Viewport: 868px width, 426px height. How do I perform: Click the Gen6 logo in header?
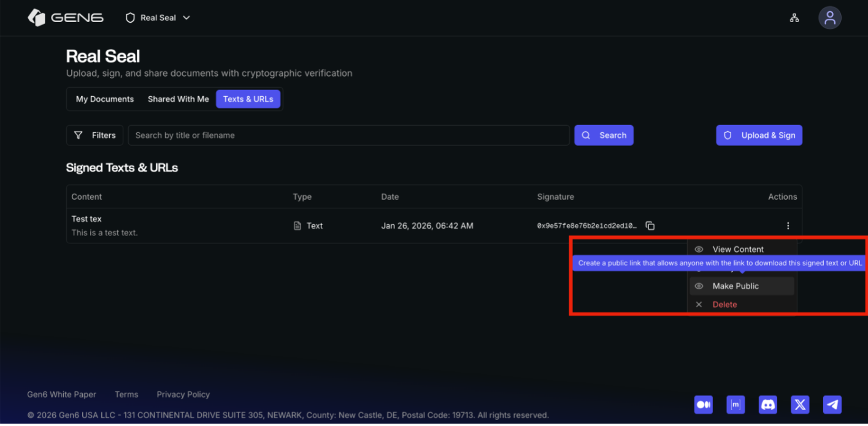pyautogui.click(x=65, y=18)
